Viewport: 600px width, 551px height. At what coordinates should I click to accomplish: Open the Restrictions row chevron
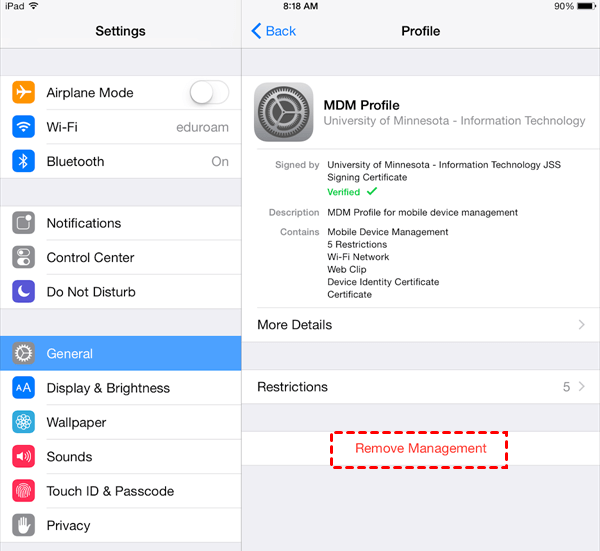point(582,386)
